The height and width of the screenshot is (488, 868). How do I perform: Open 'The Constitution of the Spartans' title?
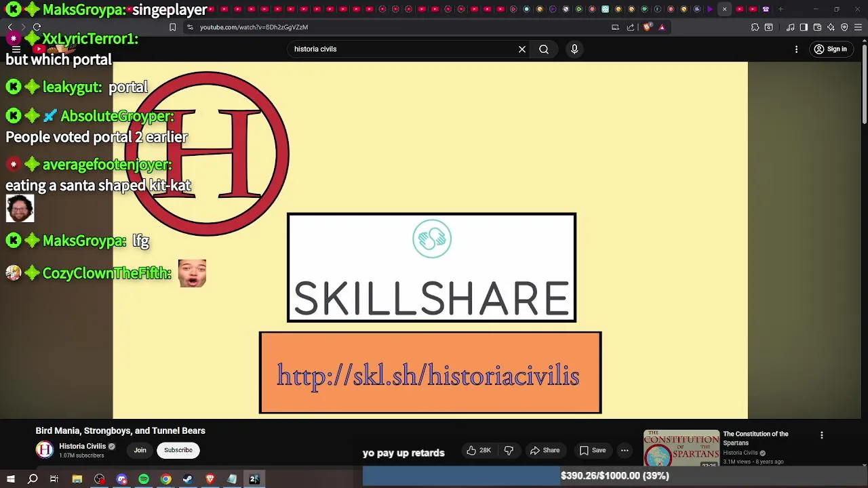coord(755,438)
